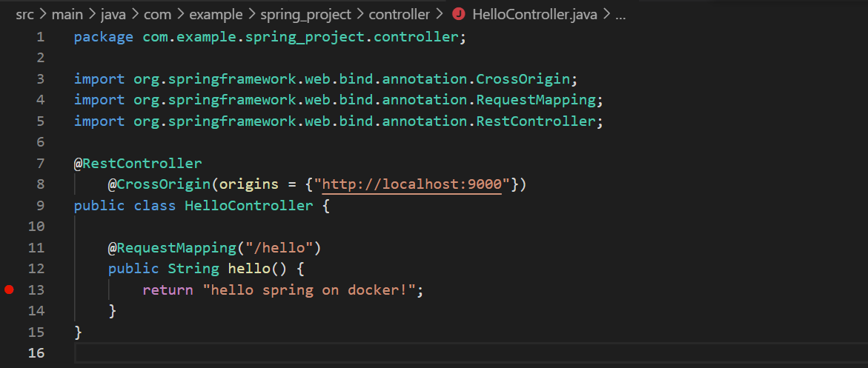Place cursor on empty line 16

(x=296, y=352)
